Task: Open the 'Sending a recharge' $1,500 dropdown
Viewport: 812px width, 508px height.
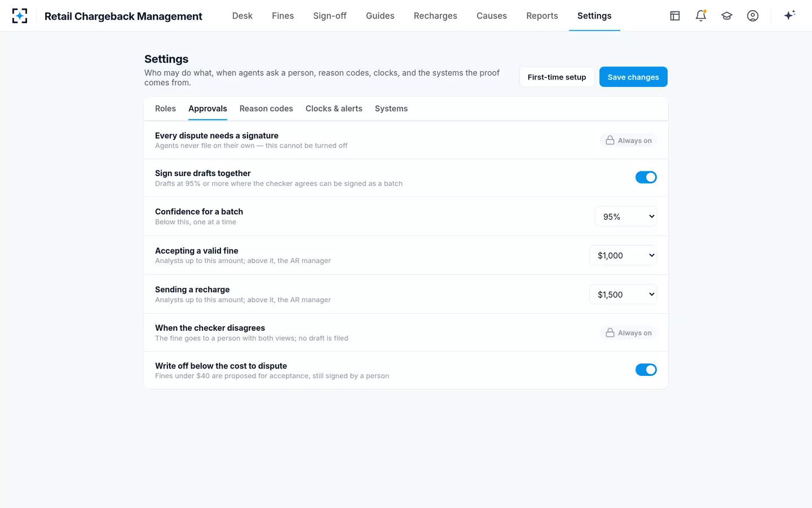Action: coord(623,294)
